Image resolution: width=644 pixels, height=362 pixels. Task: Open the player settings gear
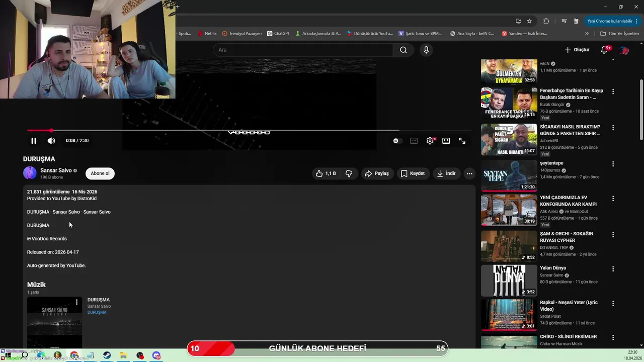tap(430, 141)
